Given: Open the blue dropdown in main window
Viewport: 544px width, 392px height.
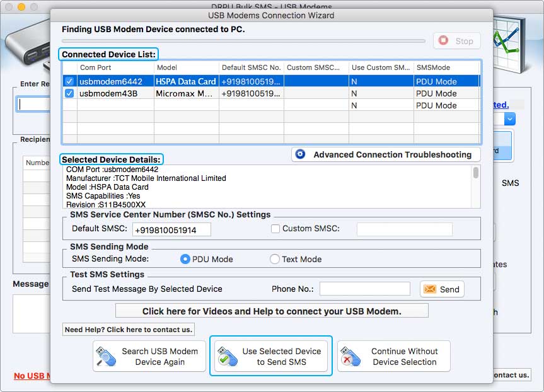Looking at the screenshot, I should [509, 119].
